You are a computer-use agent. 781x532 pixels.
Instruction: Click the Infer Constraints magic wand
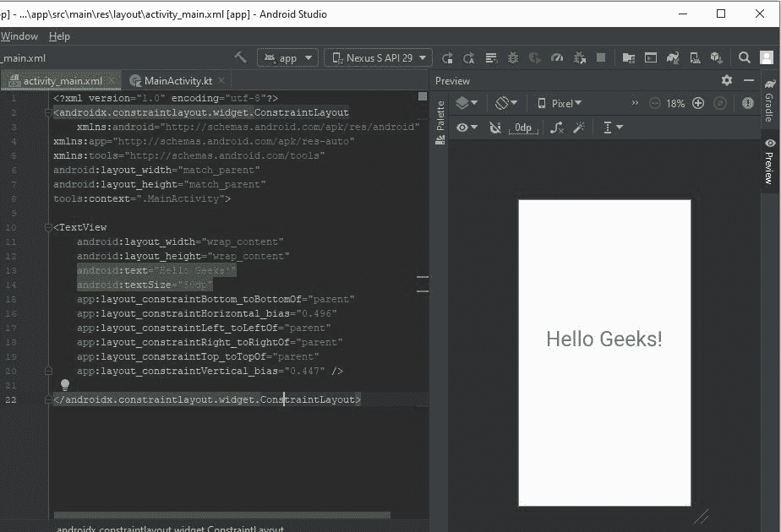(579, 128)
